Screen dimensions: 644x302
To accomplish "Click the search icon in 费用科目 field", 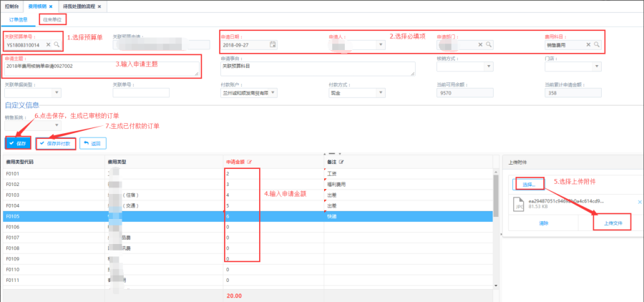I will pyautogui.click(x=596, y=44).
